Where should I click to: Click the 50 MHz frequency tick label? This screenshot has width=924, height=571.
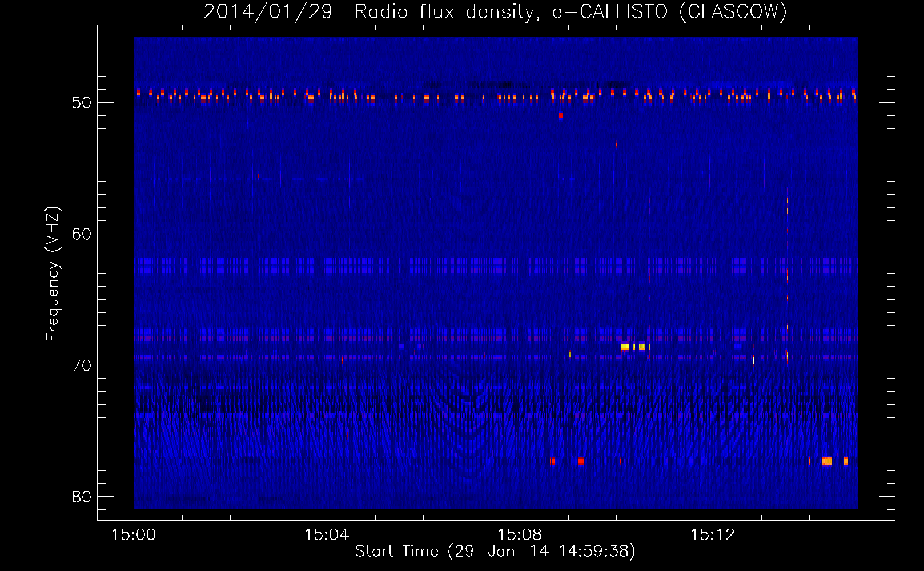pos(82,103)
